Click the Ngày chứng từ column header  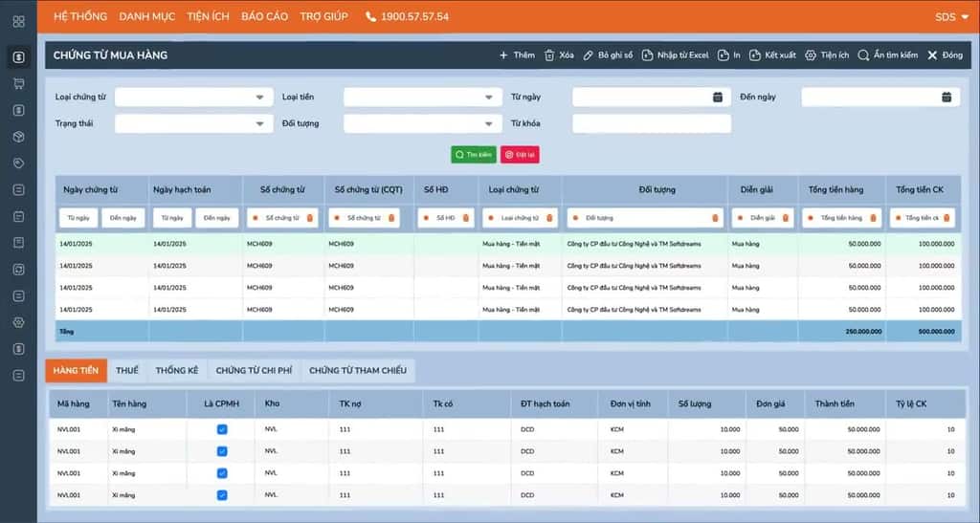[x=91, y=189]
